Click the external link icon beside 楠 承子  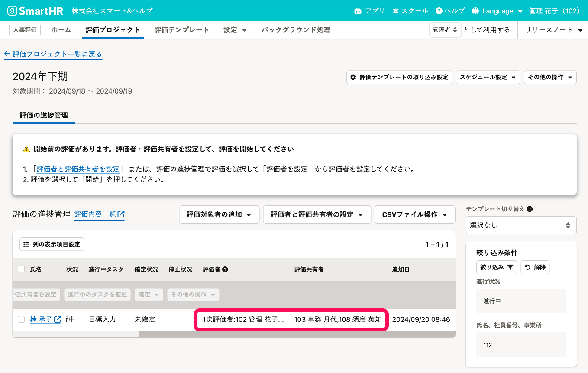(x=57, y=319)
